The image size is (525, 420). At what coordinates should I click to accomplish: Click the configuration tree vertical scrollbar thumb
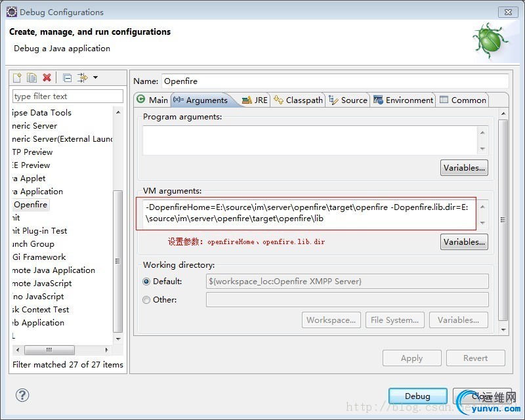point(118,261)
